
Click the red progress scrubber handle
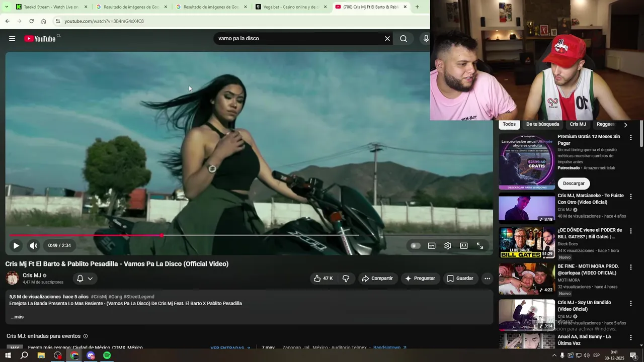[162, 235]
